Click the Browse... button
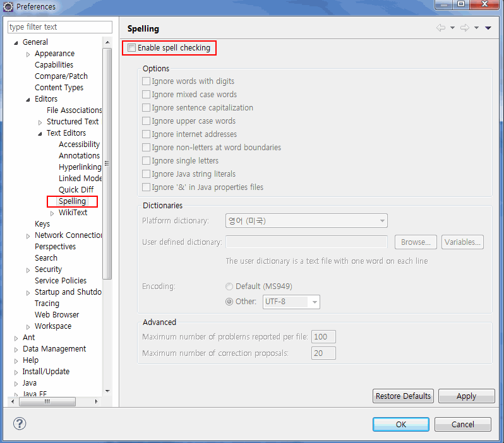The width and height of the screenshot is (504, 443). pos(416,242)
